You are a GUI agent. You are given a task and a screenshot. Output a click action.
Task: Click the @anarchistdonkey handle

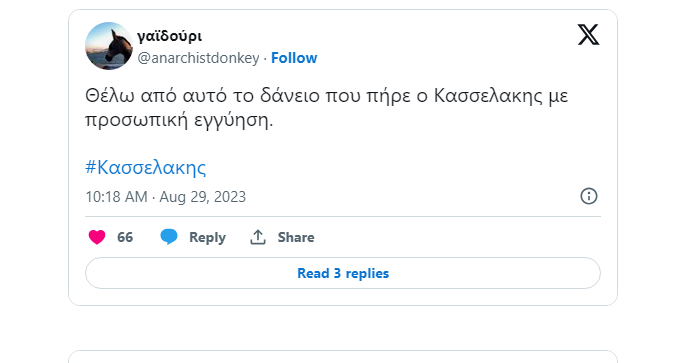pyautogui.click(x=198, y=58)
